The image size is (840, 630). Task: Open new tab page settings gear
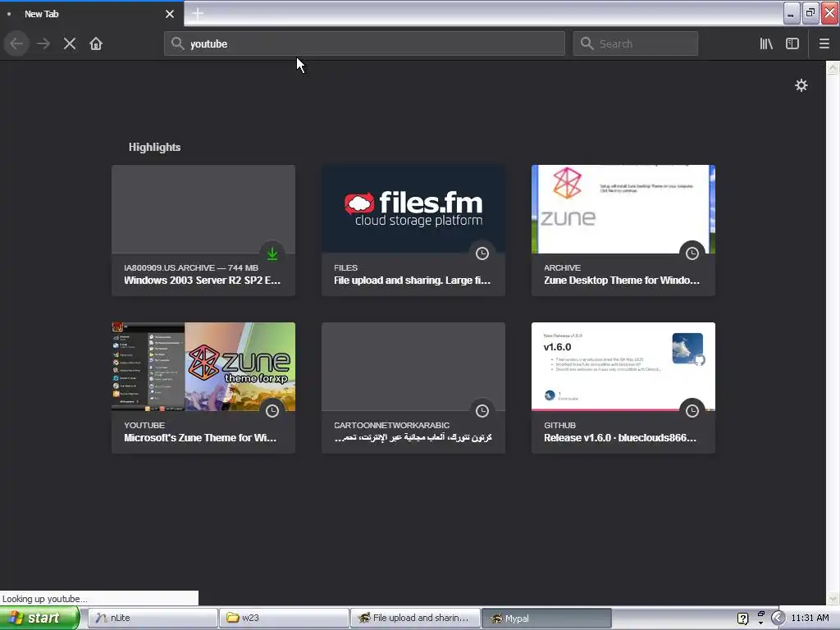click(801, 85)
